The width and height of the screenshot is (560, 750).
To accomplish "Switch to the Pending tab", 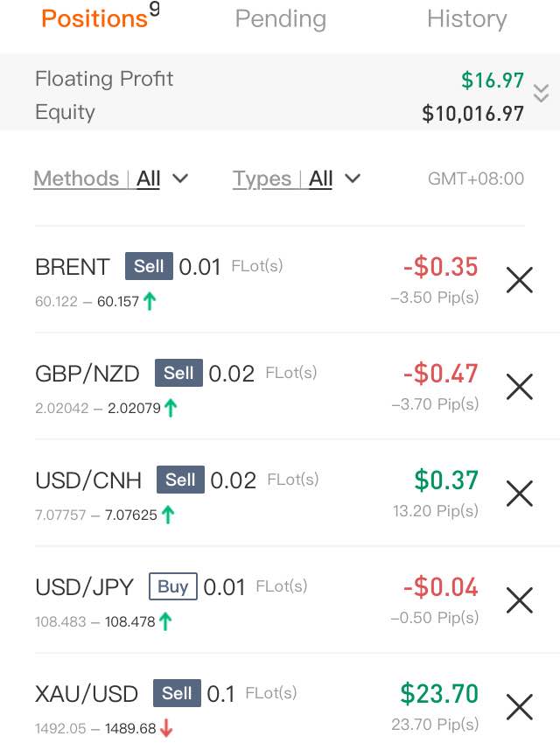I will (281, 19).
